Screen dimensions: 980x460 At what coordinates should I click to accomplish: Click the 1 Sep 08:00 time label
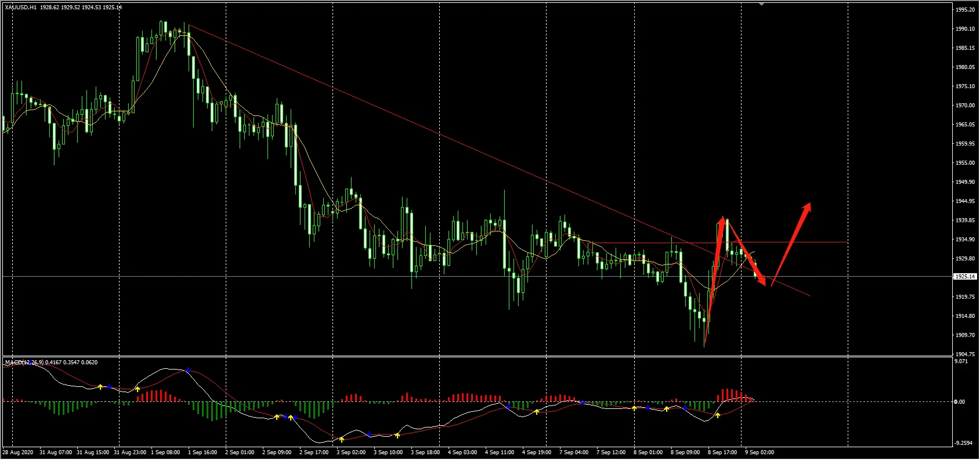point(165,452)
